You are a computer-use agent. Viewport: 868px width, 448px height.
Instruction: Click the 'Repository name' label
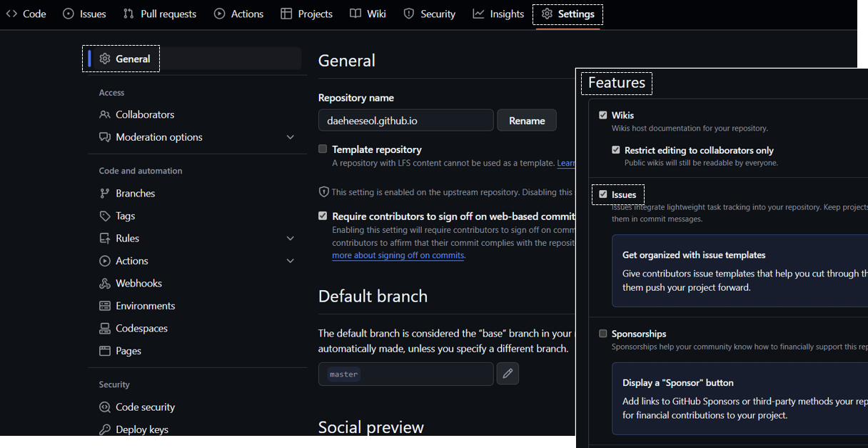coord(356,98)
